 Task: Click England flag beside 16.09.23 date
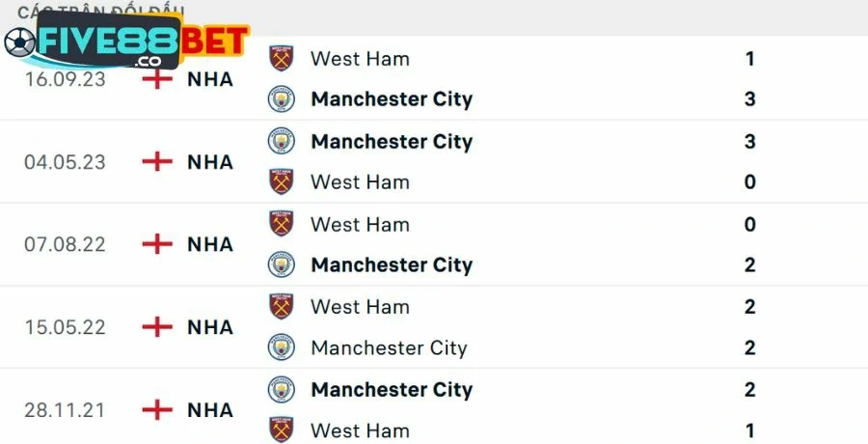[156, 79]
